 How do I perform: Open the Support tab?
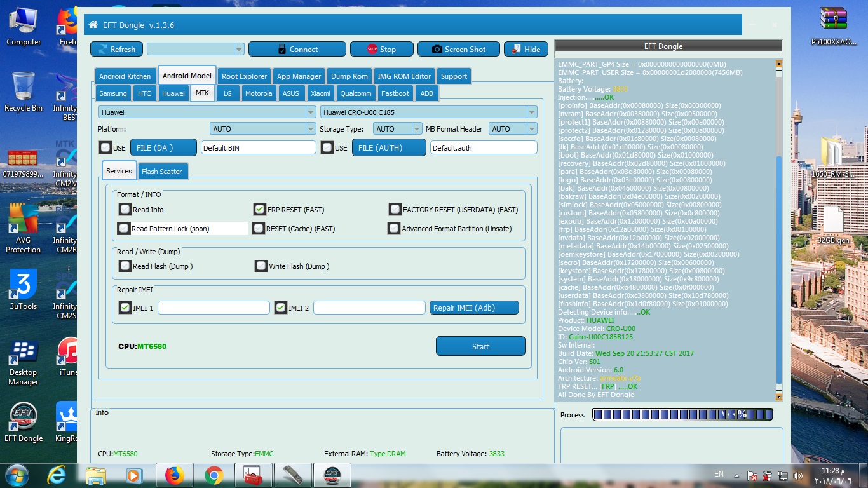click(454, 76)
